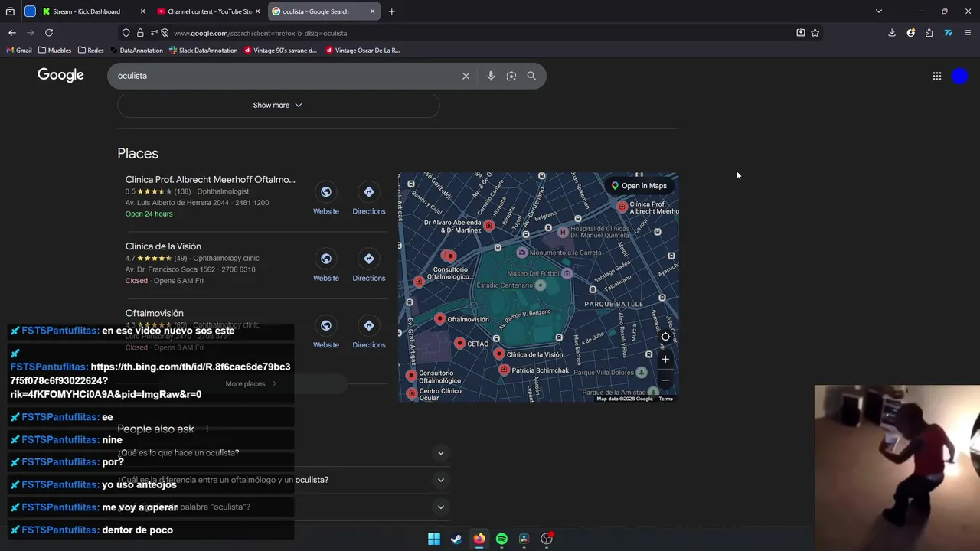The height and width of the screenshot is (551, 980).
Task: Open the Google apps grid
Action: click(936, 76)
